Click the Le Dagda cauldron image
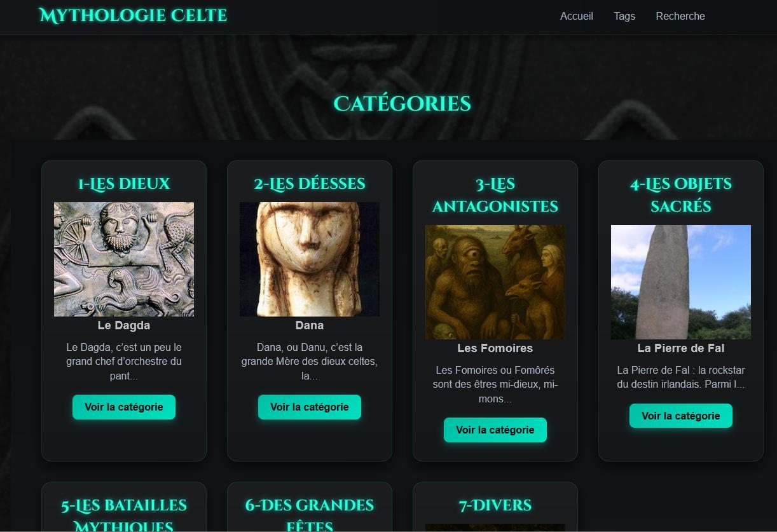The width and height of the screenshot is (777, 532). (x=124, y=259)
